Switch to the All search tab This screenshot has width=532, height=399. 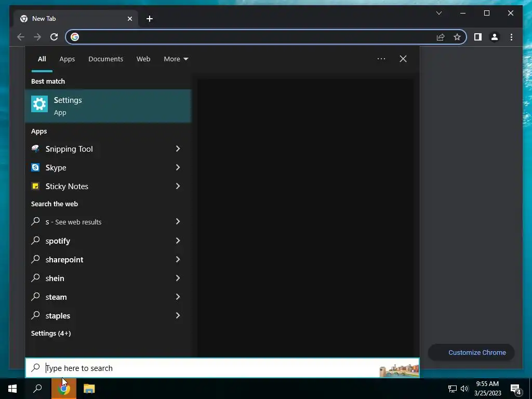(42, 59)
